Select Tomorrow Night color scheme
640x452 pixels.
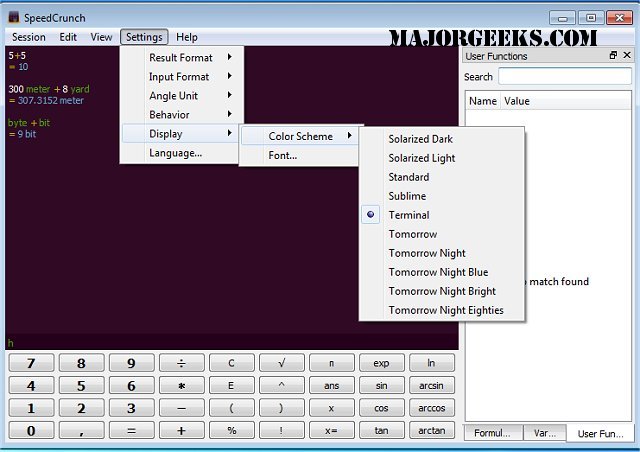(x=442, y=253)
